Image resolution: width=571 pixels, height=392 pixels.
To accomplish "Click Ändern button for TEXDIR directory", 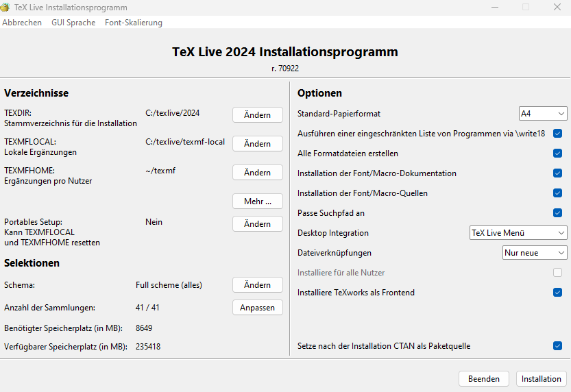I will [x=257, y=115].
